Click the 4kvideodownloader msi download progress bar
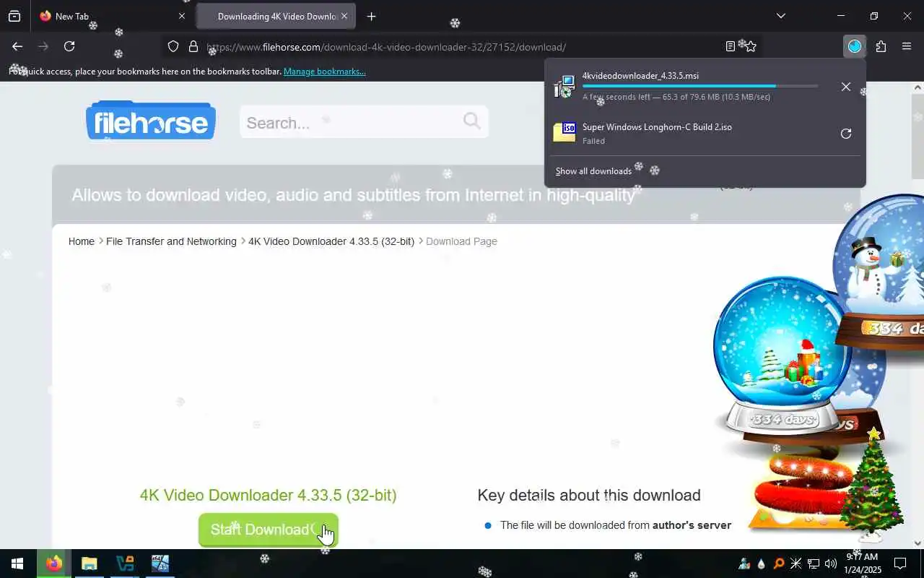924x578 pixels. pyautogui.click(x=700, y=86)
